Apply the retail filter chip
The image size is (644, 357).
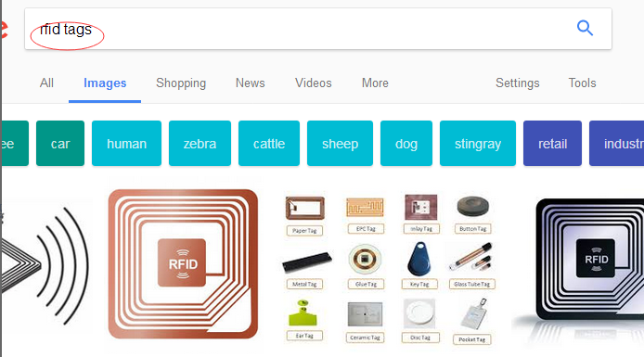pos(552,143)
